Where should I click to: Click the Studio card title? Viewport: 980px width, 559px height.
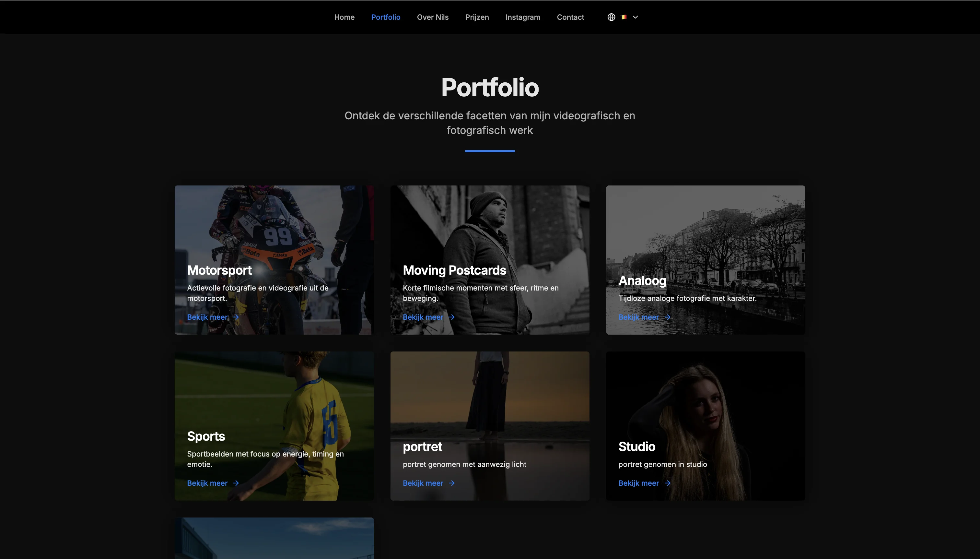tap(636, 447)
